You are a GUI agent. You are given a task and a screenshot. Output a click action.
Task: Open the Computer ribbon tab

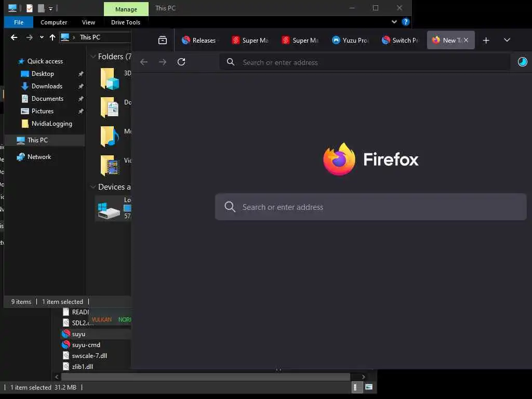[54, 22]
